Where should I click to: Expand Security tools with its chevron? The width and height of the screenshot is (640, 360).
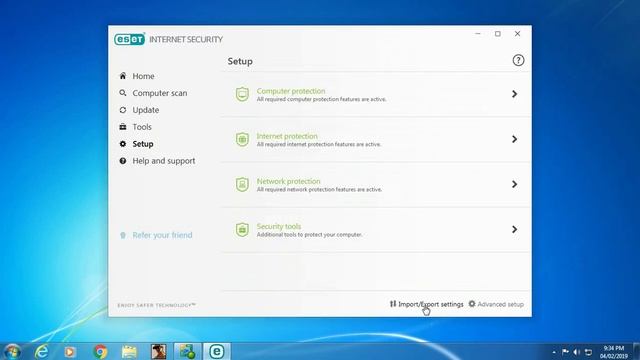click(x=514, y=229)
